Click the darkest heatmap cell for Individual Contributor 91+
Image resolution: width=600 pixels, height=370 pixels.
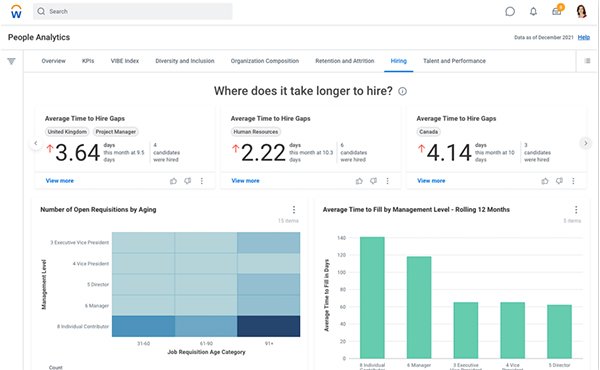(269, 326)
